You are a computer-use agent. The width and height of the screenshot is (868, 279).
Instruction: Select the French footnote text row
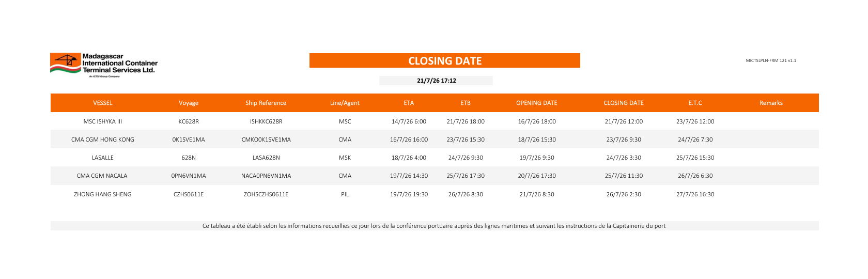click(435, 226)
